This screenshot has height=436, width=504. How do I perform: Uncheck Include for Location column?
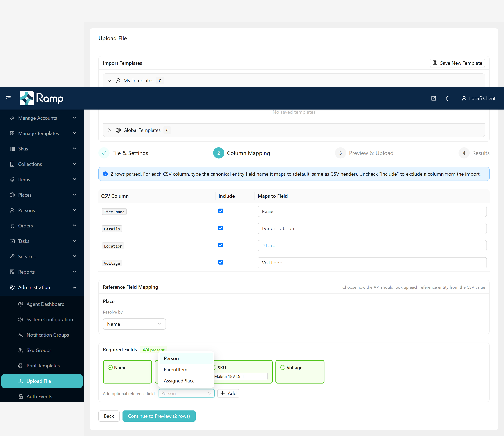pyautogui.click(x=220, y=245)
